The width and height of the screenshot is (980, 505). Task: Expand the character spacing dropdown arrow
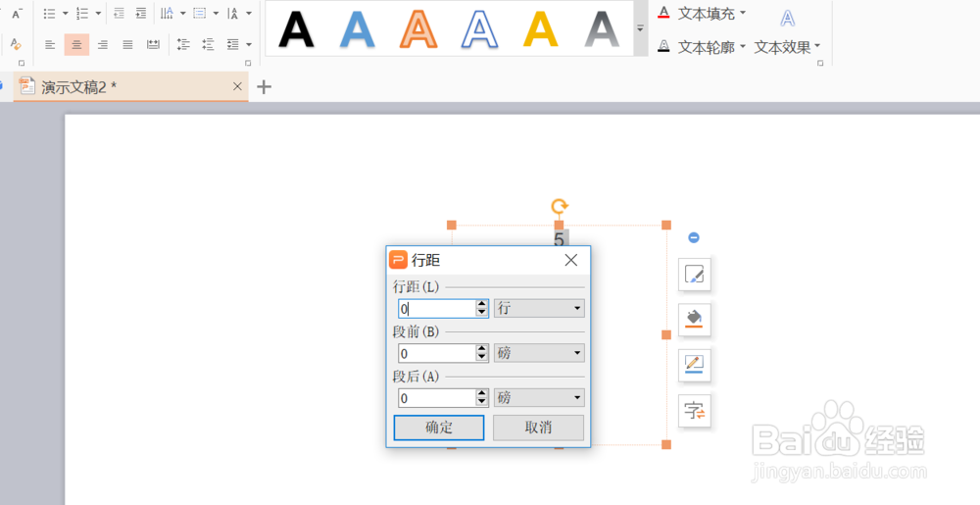[x=249, y=13]
